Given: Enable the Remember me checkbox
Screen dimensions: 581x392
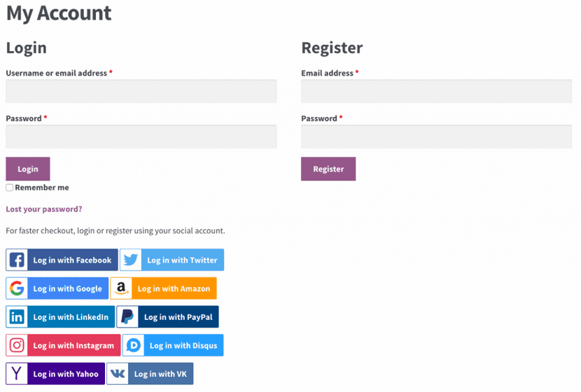Looking at the screenshot, I should (x=10, y=188).
